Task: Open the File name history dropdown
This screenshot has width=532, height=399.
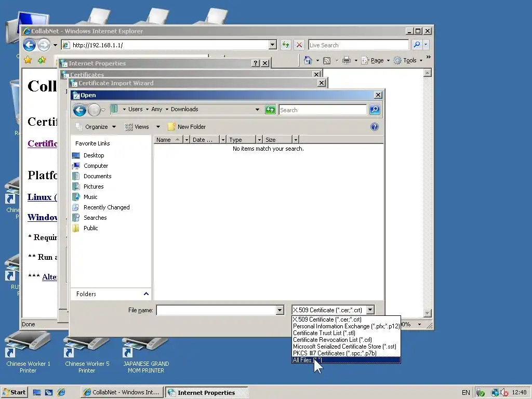Action: 280,310
